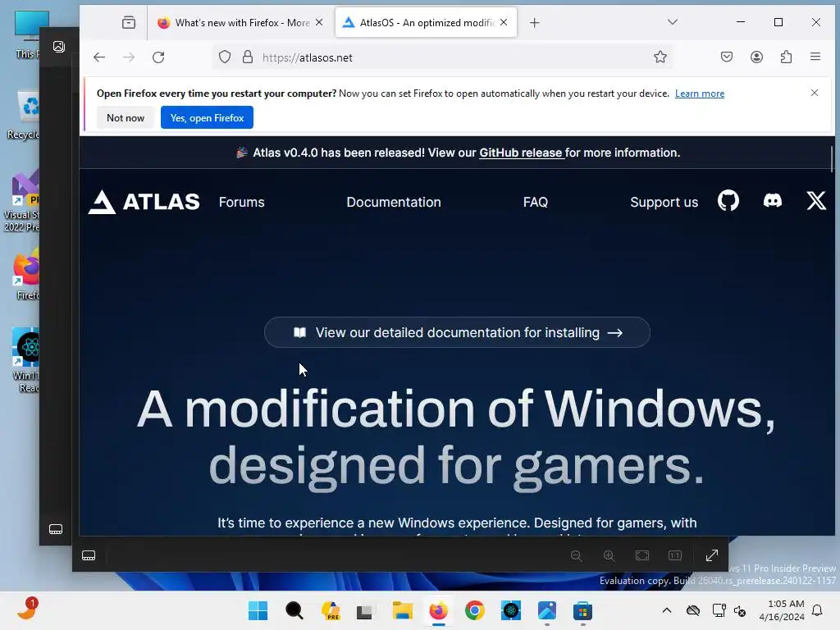Expand the list all tabs chevron
Viewport: 840px width, 630px height.
(673, 22)
